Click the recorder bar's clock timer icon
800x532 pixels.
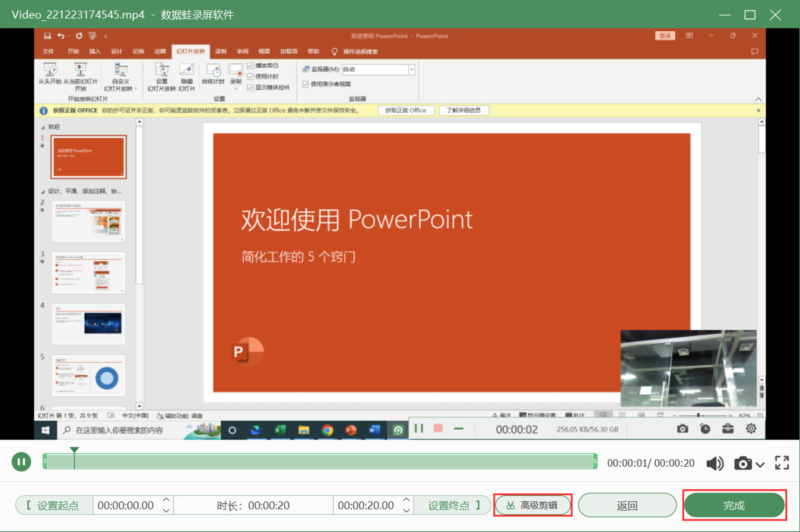pos(705,429)
